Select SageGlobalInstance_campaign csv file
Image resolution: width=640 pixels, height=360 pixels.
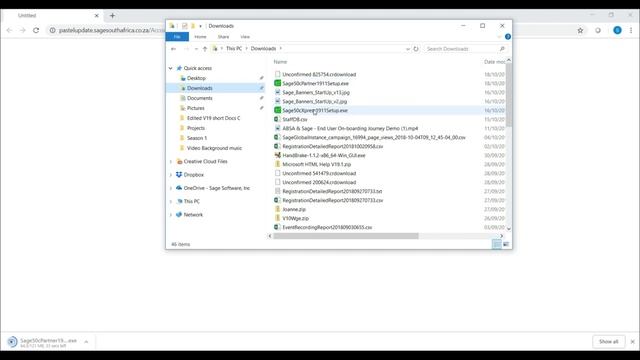coord(374,137)
